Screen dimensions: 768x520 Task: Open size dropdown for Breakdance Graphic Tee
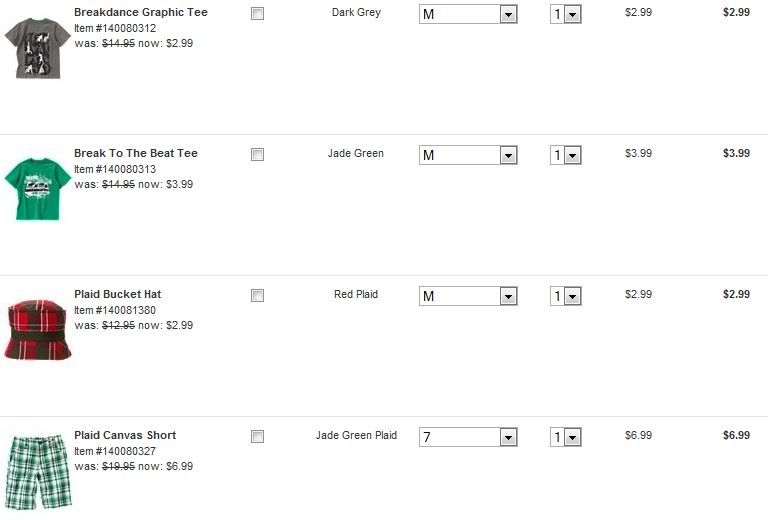[x=467, y=14]
